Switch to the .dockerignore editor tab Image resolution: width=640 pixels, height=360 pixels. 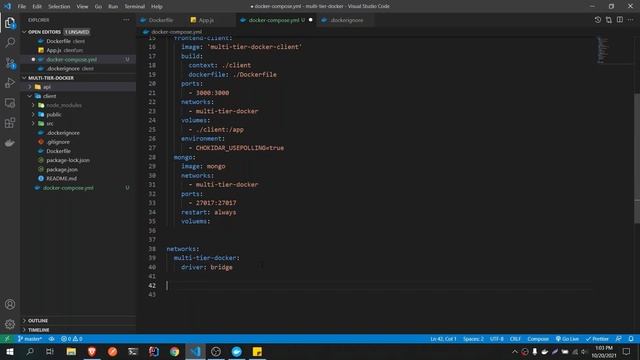coord(347,20)
